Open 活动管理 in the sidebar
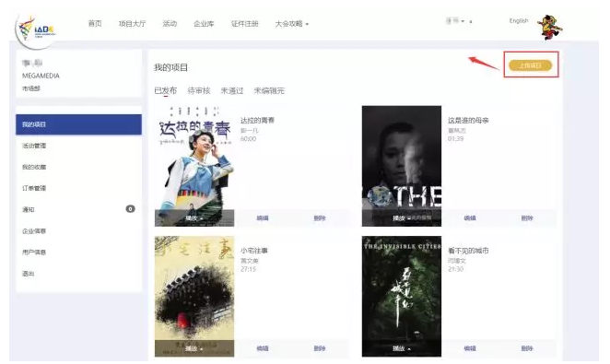Viewport: 610px width, 364px height. 78,146
